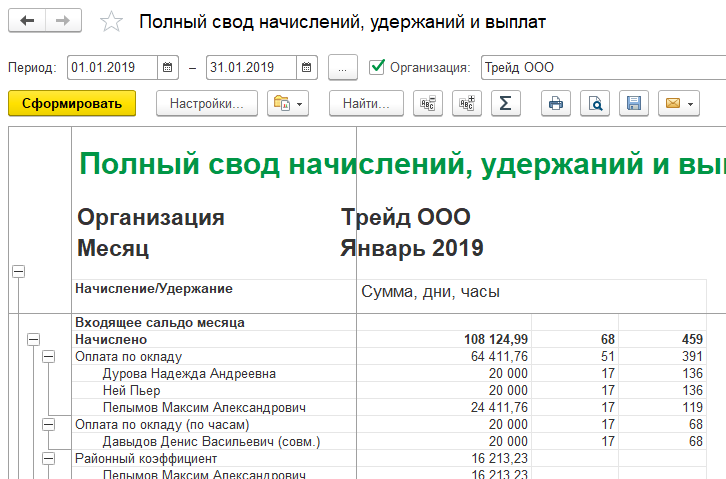Image resolution: width=726 pixels, height=479 pixels.
Task: Collapse the Начислено group
Action: pos(33,340)
